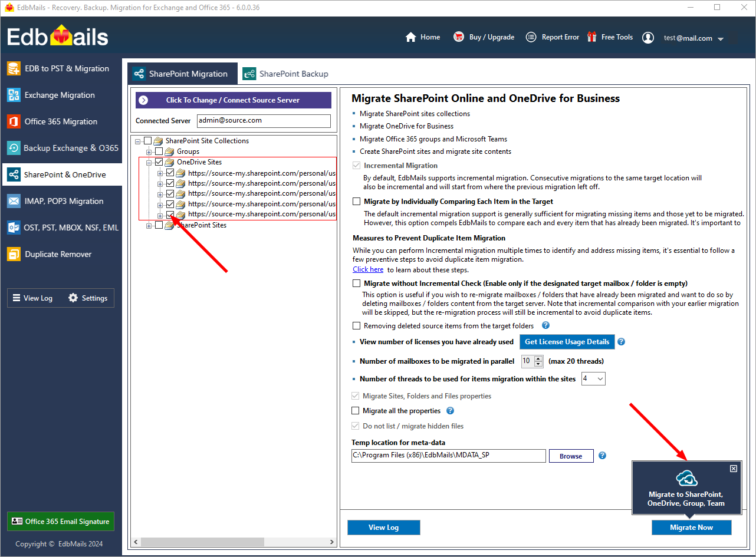Click SharePoint Sites folder icon
Image resolution: width=756 pixels, height=557 pixels.
169,225
